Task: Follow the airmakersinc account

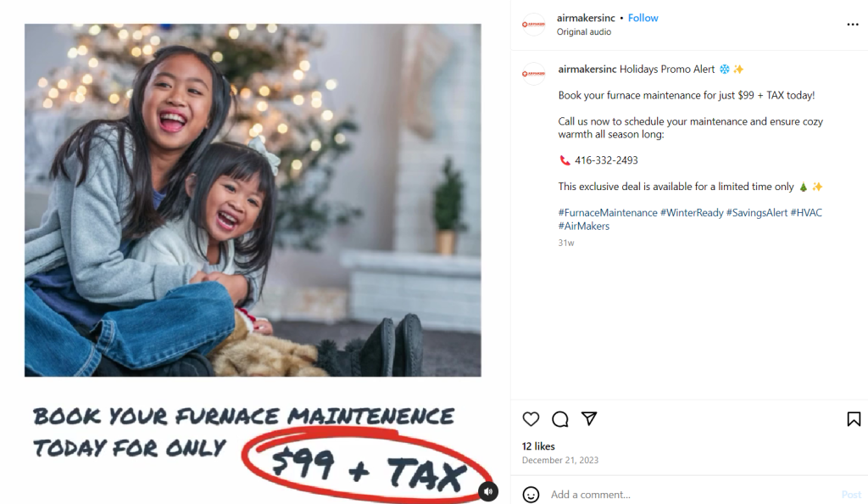Action: coord(643,18)
